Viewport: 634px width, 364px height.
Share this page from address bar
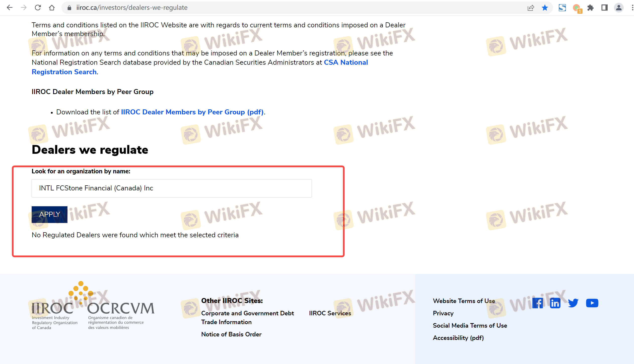pyautogui.click(x=531, y=8)
